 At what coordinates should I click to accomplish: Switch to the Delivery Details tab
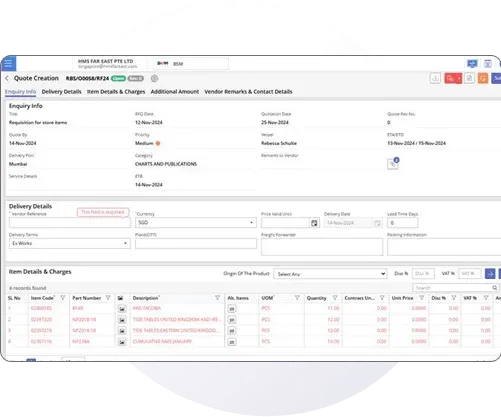61,92
